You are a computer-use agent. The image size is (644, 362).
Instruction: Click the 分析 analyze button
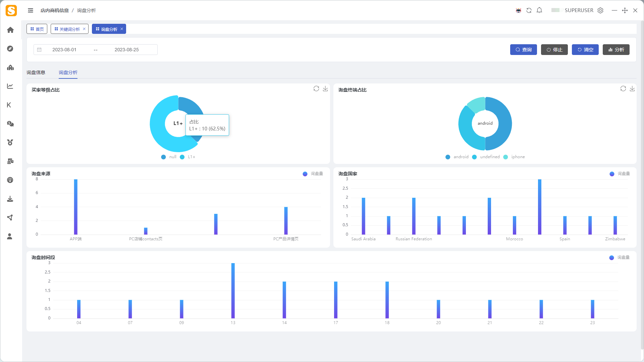click(616, 50)
